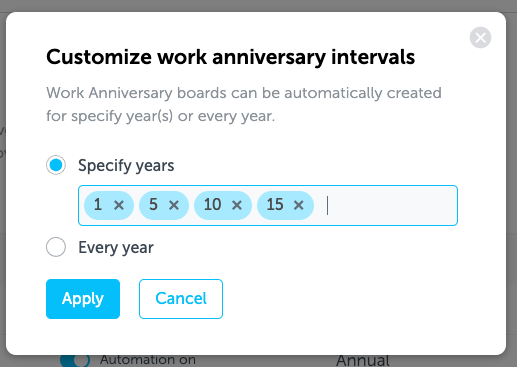Remove the 10 year tag
Image resolution: width=517 pixels, height=367 pixels.
[237, 205]
